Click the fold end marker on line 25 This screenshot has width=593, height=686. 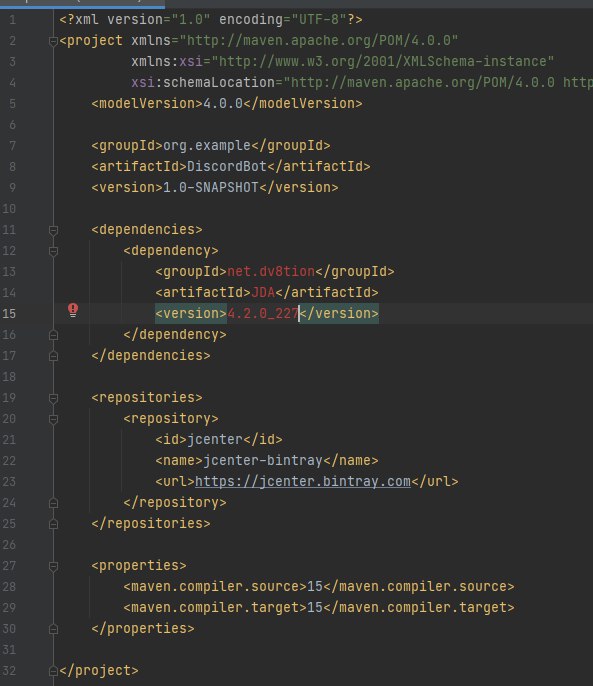pos(53,524)
